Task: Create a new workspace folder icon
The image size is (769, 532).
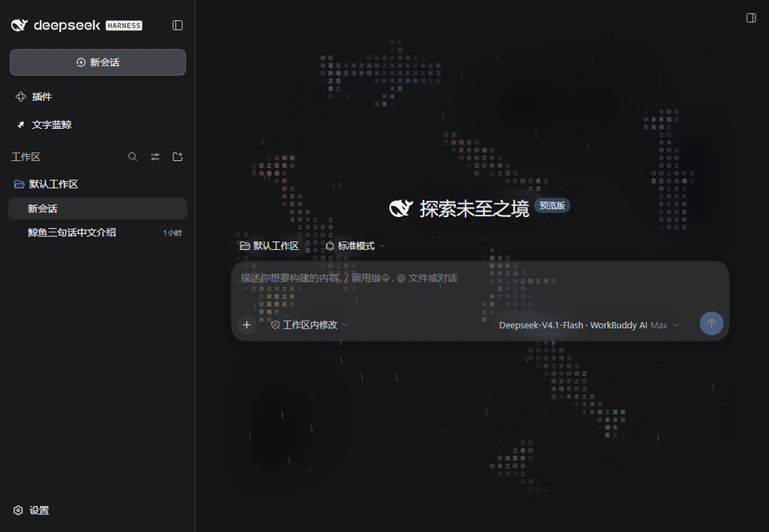Action: [178, 157]
